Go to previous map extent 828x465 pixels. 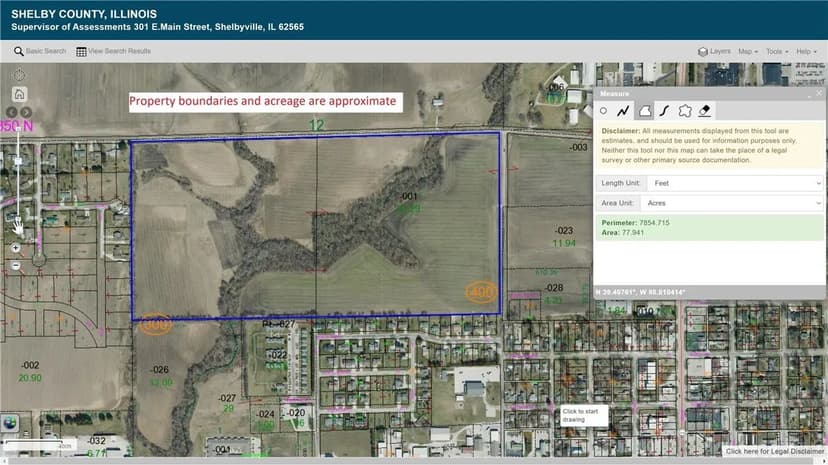pyautogui.click(x=12, y=112)
